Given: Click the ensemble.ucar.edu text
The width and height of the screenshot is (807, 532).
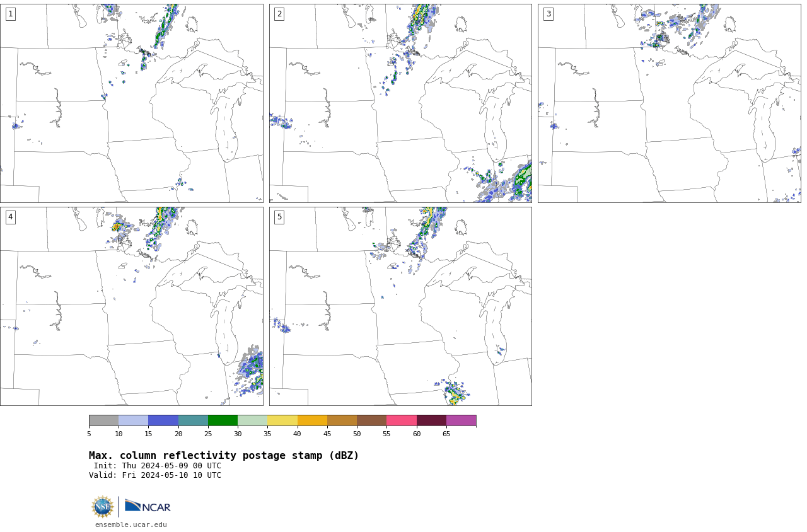Looking at the screenshot, I should click(x=131, y=524).
